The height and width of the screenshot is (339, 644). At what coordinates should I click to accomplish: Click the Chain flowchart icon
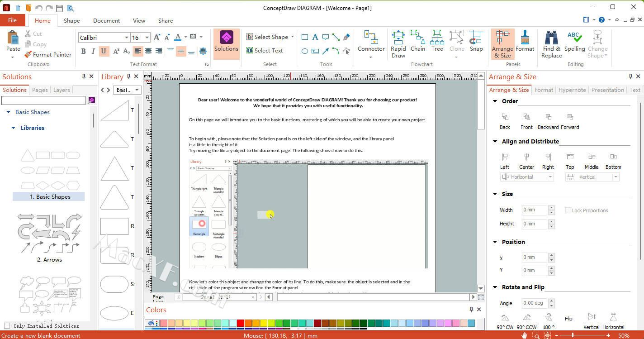(x=417, y=42)
